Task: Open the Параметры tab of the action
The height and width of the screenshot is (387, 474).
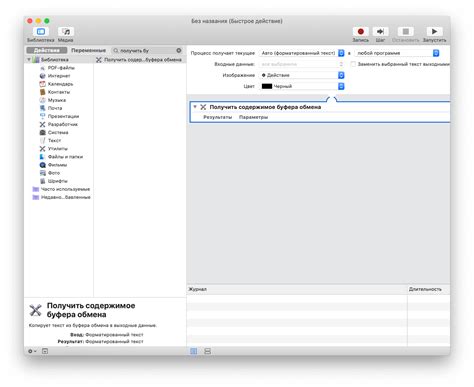Action: (x=254, y=117)
